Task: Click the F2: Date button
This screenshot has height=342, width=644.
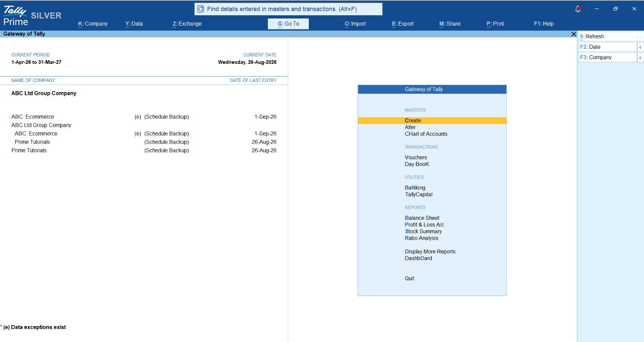Action: [x=608, y=47]
